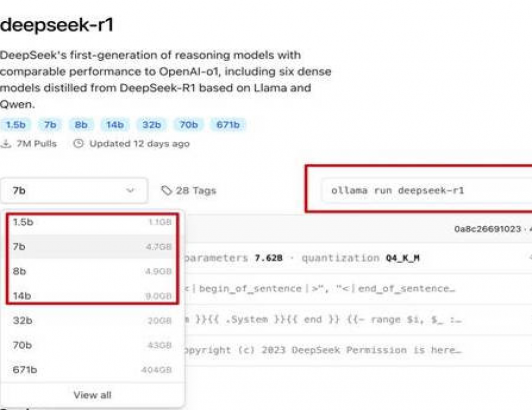Viewport: 532px width, 410px height.
Task: Click the ollama run deepseek-r1 command field
Action: (427, 190)
